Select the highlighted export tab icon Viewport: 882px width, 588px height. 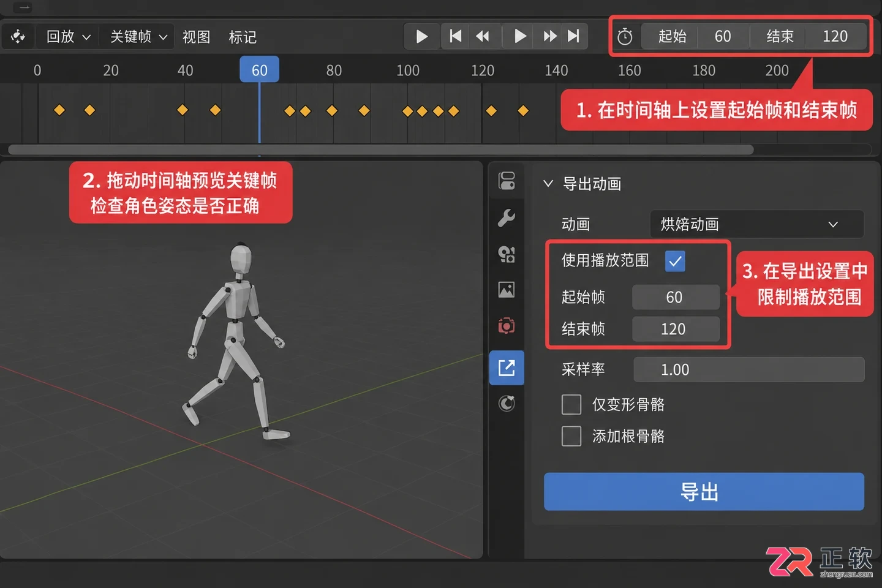(x=507, y=367)
